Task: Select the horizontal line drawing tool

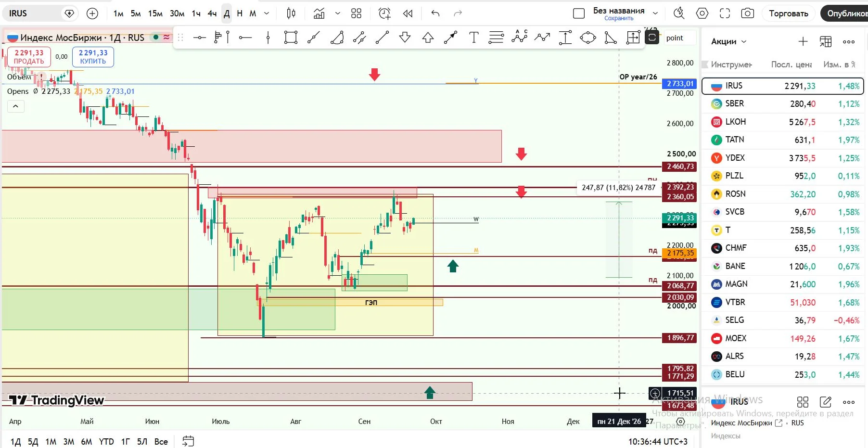Action: (199, 38)
